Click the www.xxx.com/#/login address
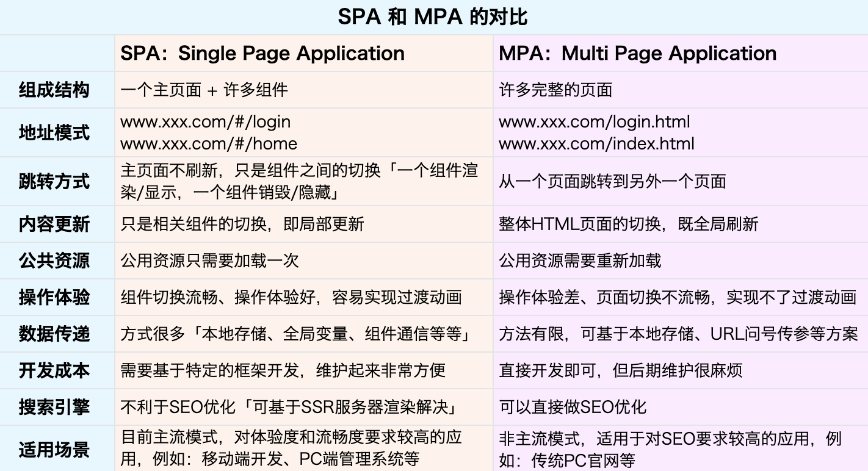Viewport: 868px width, 471px height. point(205,121)
